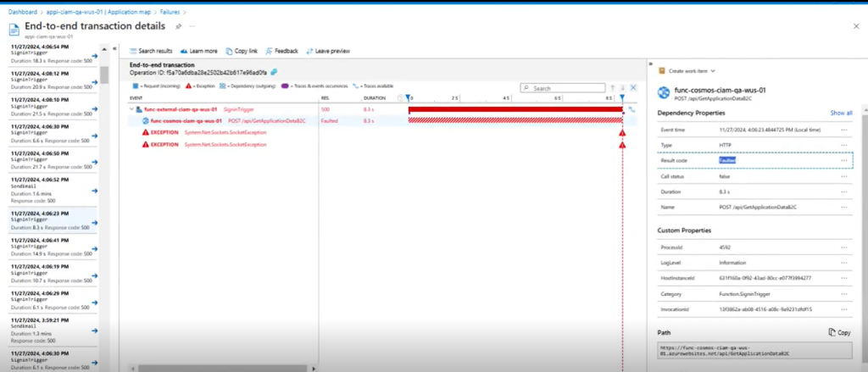868x372 pixels.
Task: Open the 4:06:52 PM SendEmail result
Action: (53, 191)
